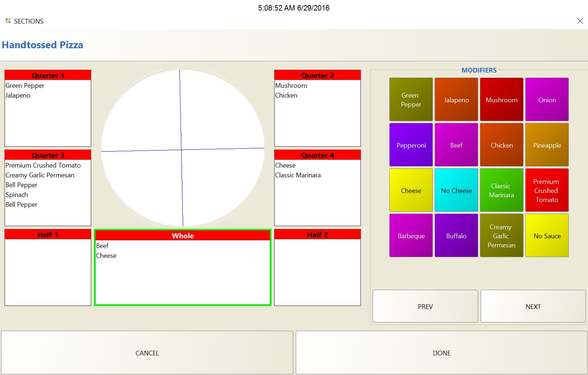Add Premium Crushed Tomato modifier

click(x=547, y=190)
